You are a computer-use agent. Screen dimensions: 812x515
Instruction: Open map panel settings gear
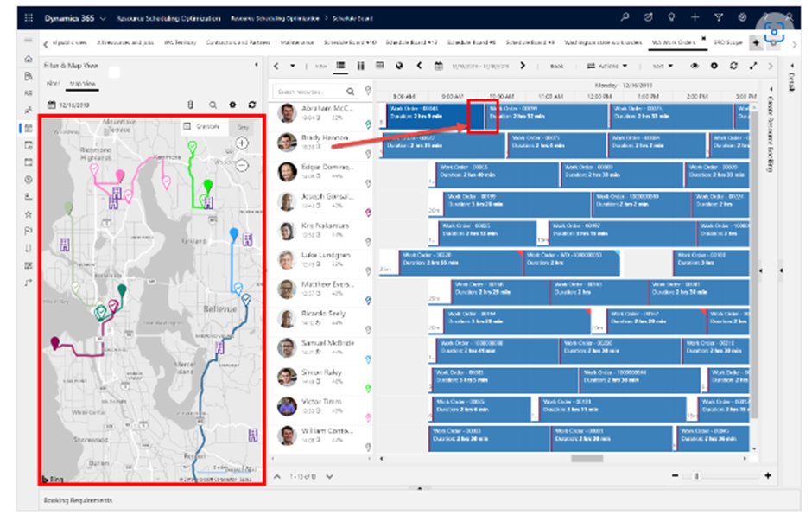(232, 105)
